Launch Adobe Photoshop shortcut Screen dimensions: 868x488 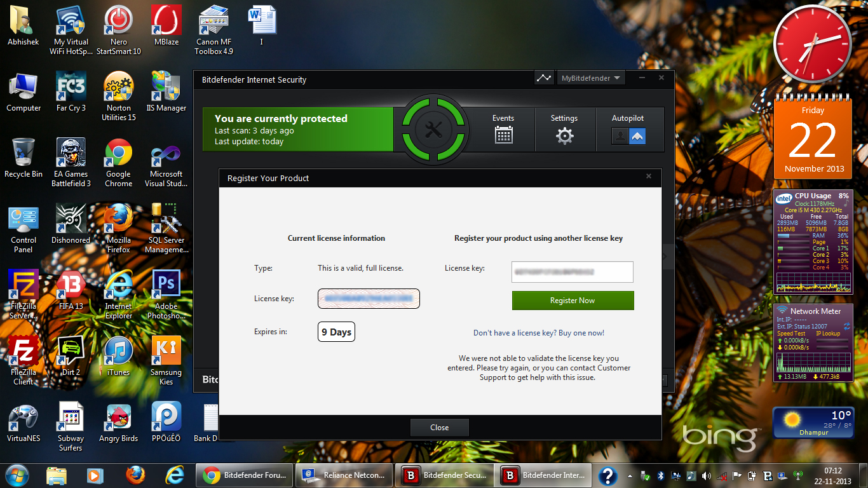[x=166, y=294]
